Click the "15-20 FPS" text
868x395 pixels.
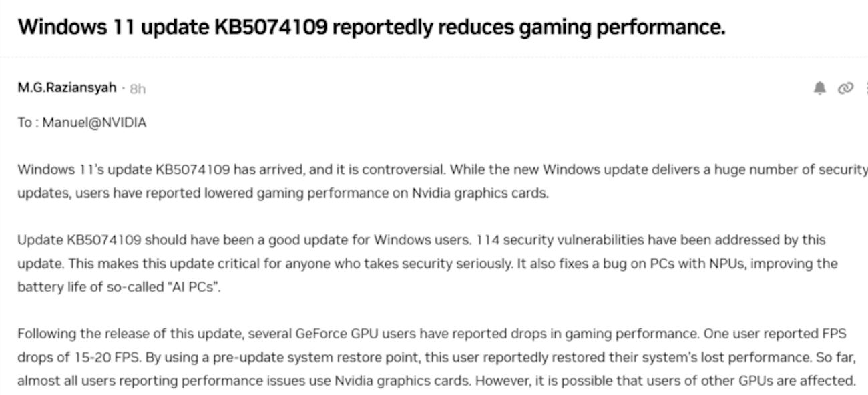[x=105, y=357]
